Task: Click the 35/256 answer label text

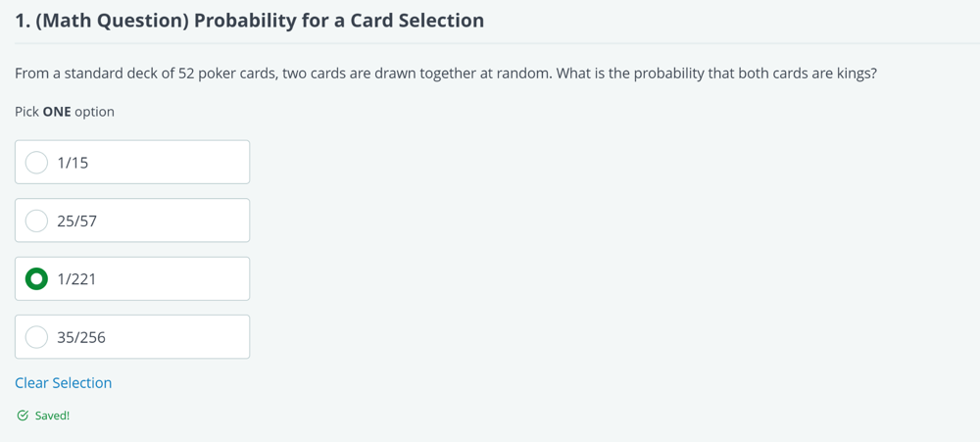Action: pos(81,337)
